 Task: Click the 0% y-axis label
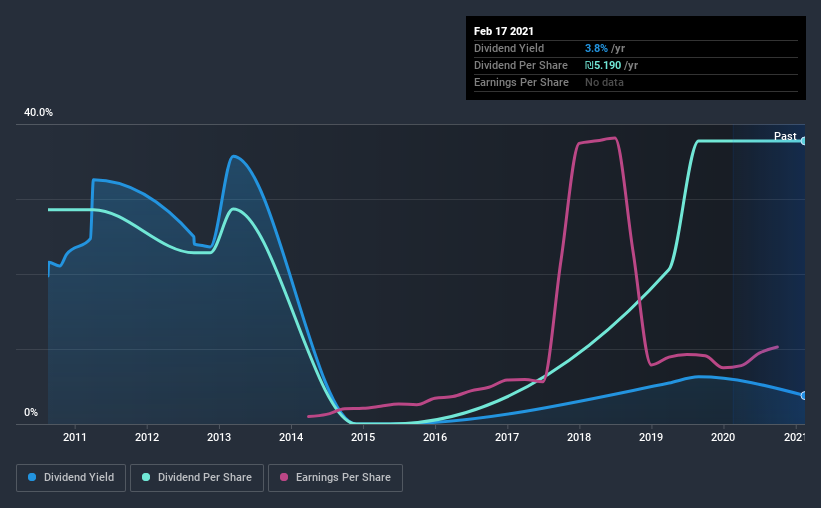click(31, 413)
